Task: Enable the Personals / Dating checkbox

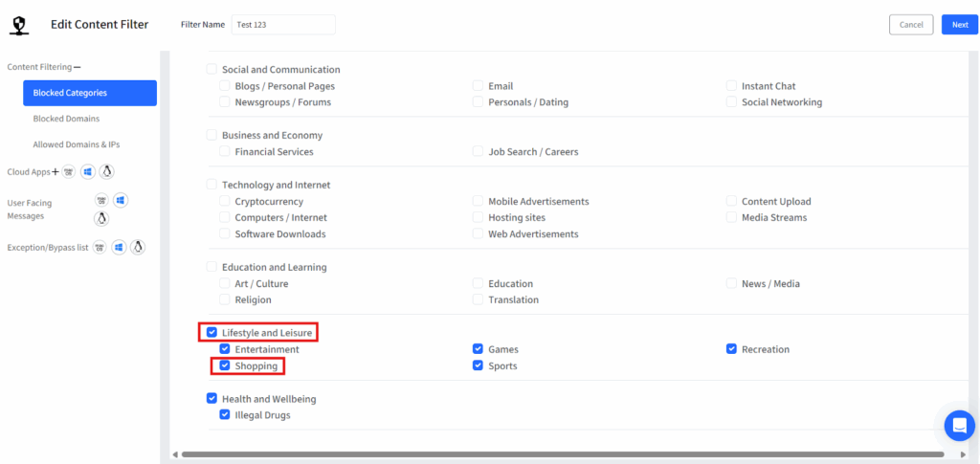Action: [x=479, y=101]
